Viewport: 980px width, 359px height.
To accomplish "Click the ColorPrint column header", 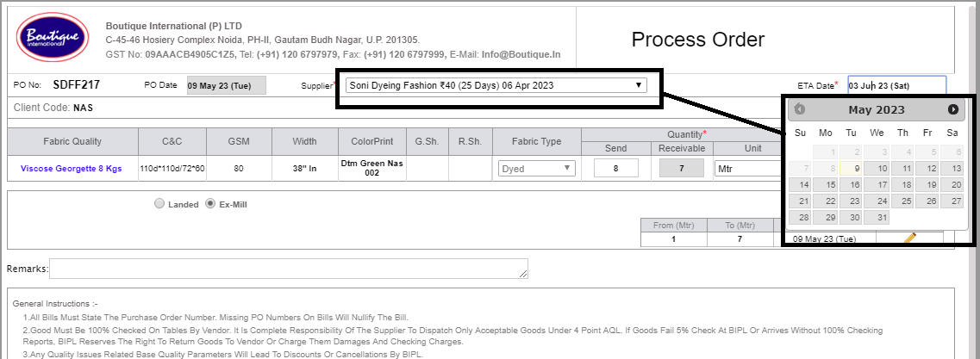I will tap(371, 142).
